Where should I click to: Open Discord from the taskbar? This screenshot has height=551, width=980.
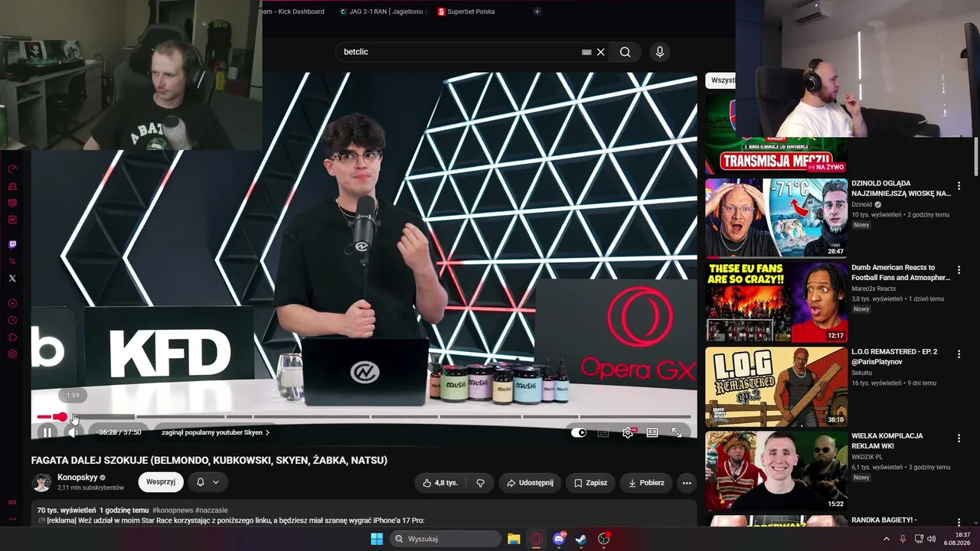pos(559,539)
